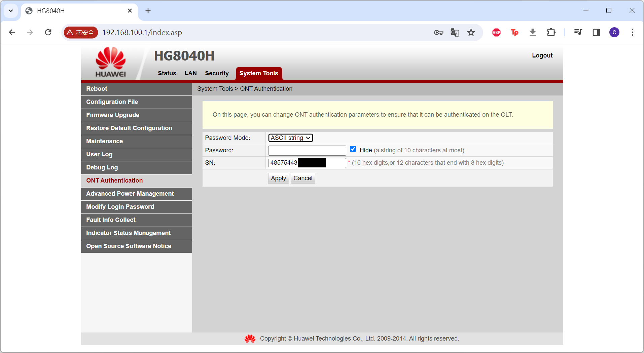Click the browser back arrow
This screenshot has width=644, height=353.
pos(12,32)
